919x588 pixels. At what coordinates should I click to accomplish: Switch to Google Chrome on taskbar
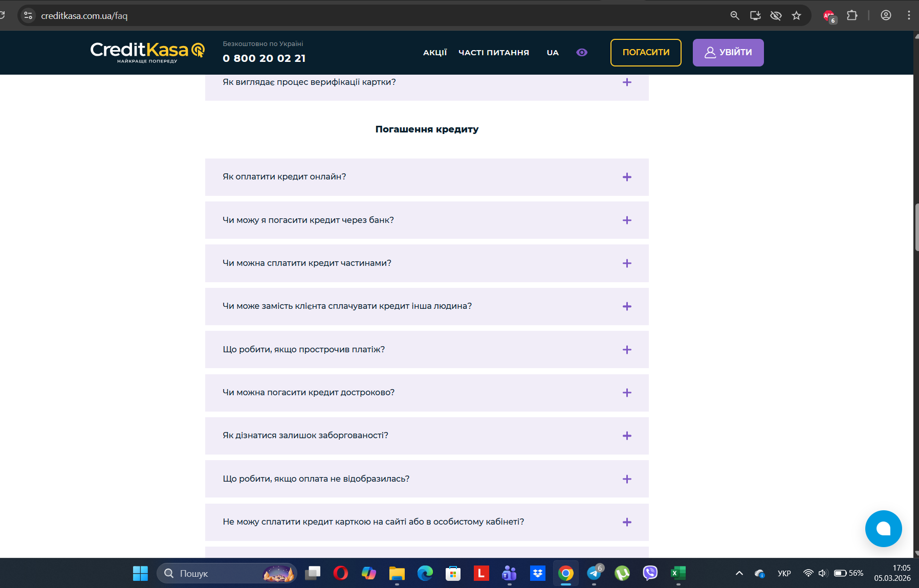565,573
